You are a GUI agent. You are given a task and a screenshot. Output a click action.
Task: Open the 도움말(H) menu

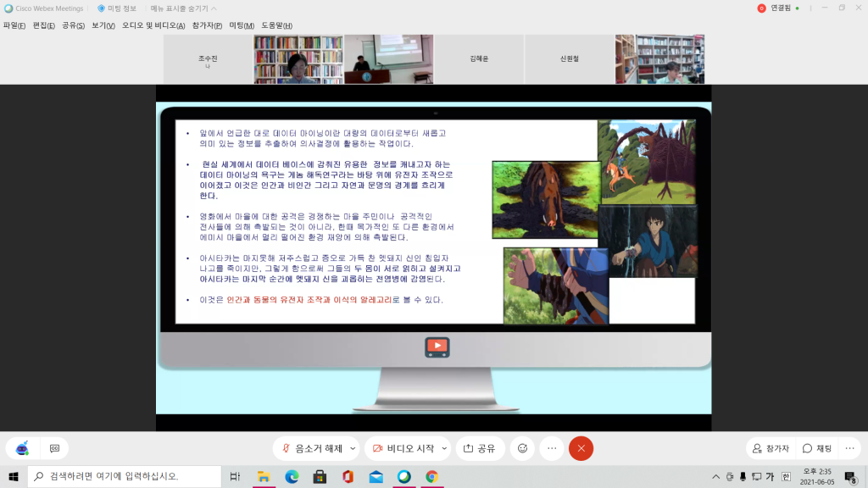(277, 25)
